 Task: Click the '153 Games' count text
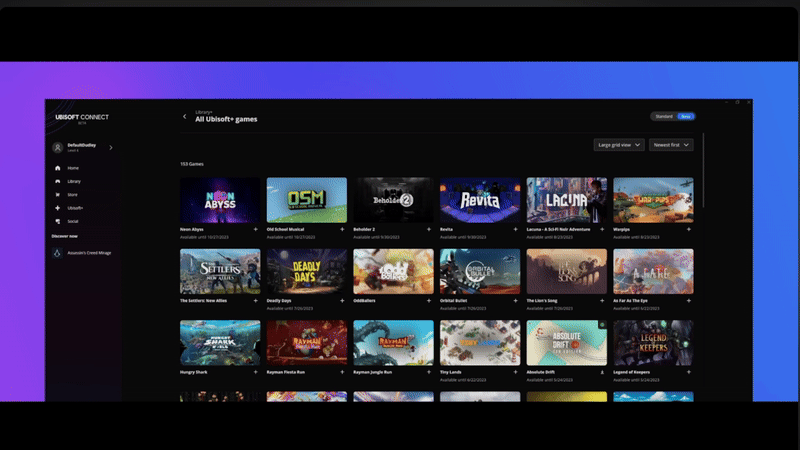point(192,164)
